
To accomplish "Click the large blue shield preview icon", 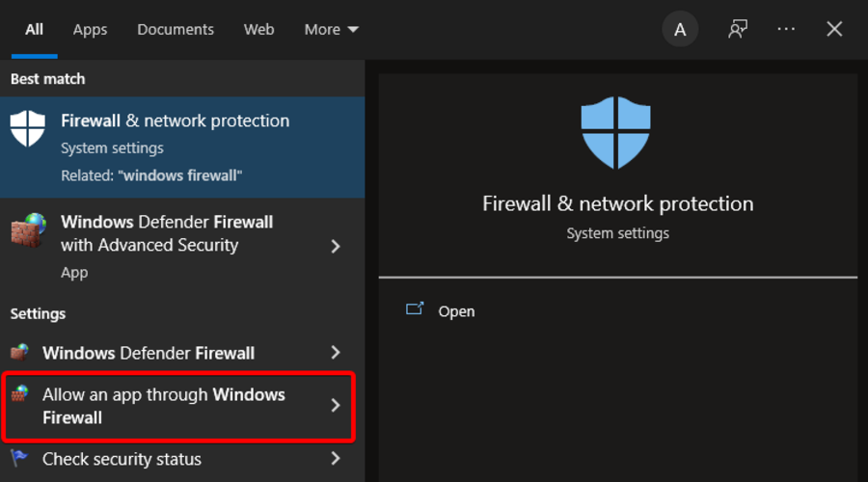I will coord(616,133).
